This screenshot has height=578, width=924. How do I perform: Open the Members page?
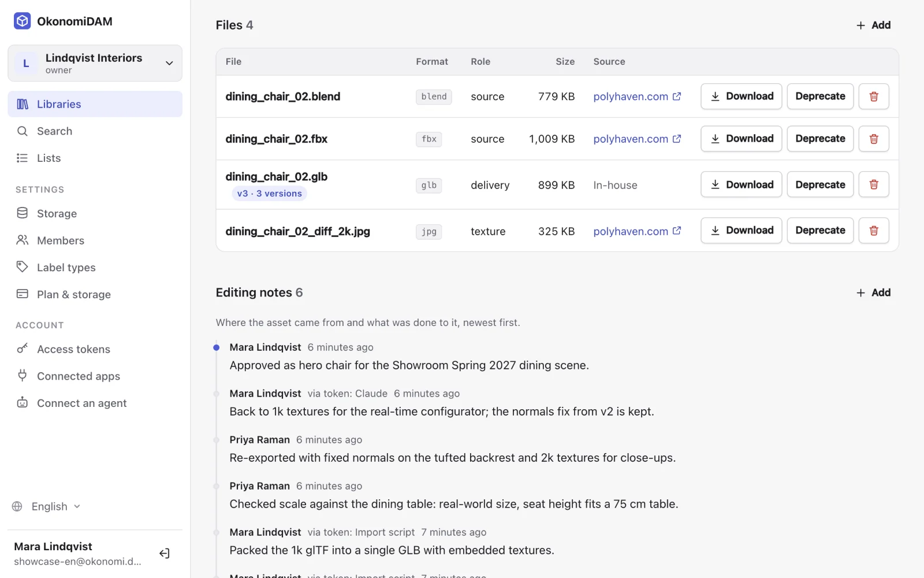click(95, 240)
